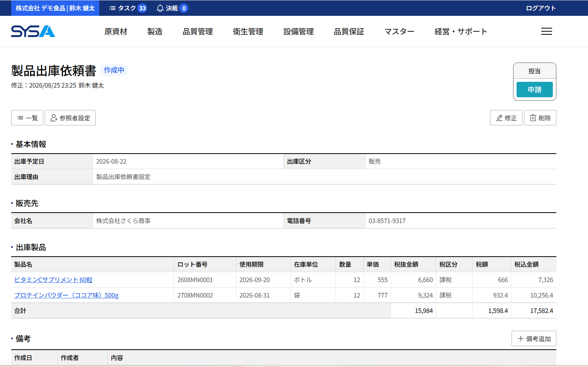The image size is (588, 367).
Task: Open the ビタミンCサプリメント 60粒 product link
Action: (53, 280)
